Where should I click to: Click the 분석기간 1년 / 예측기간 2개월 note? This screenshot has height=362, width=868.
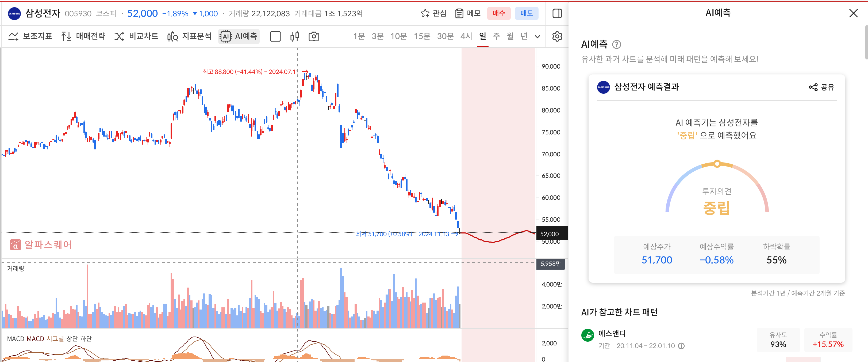pos(798,293)
